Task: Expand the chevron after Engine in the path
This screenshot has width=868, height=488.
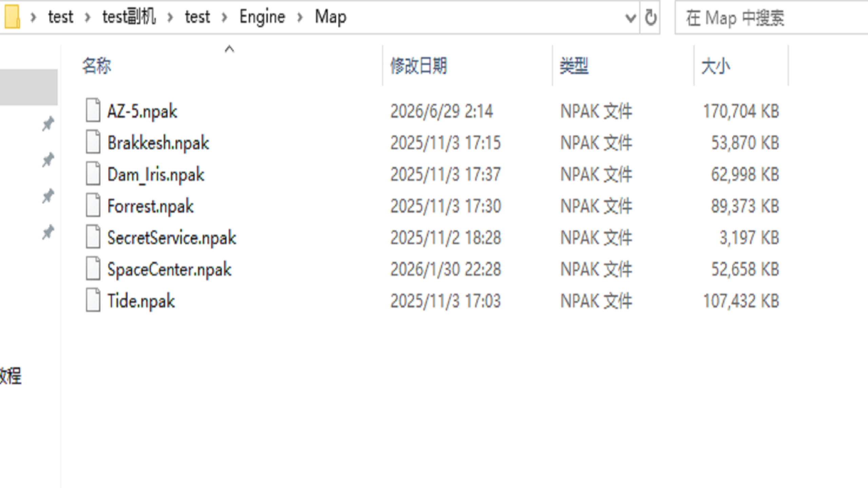Action: (x=300, y=17)
